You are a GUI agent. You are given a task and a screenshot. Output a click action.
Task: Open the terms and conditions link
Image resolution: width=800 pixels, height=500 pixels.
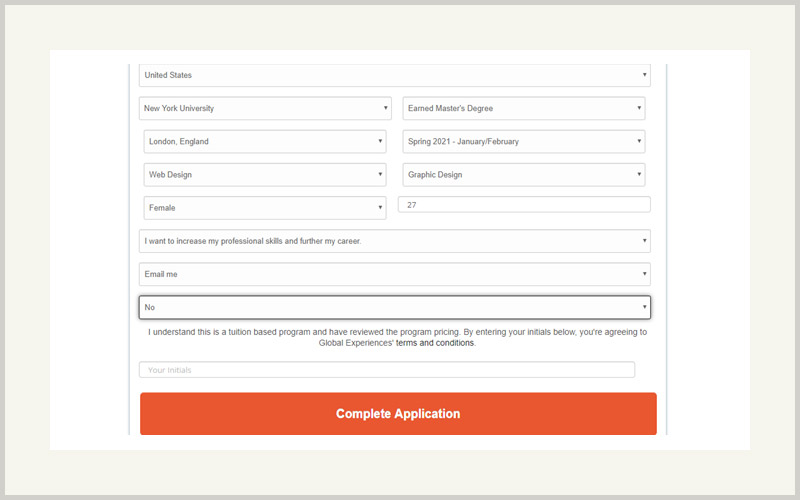click(x=435, y=343)
